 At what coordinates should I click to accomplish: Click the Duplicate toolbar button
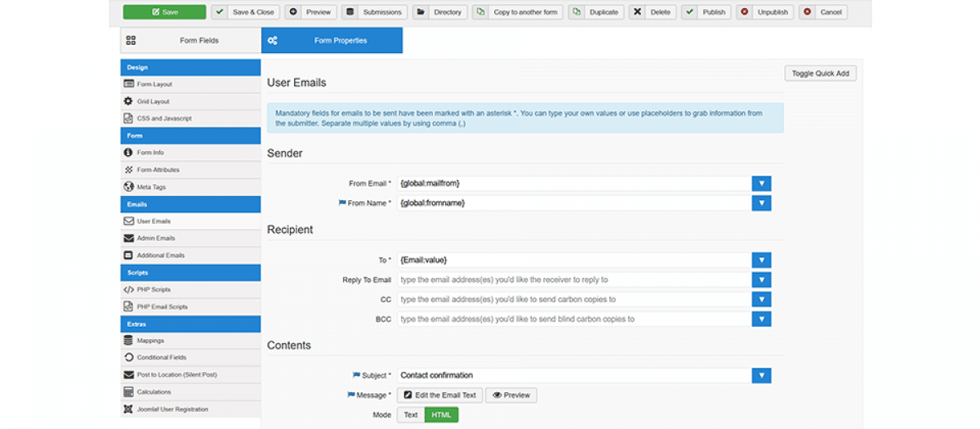(596, 12)
